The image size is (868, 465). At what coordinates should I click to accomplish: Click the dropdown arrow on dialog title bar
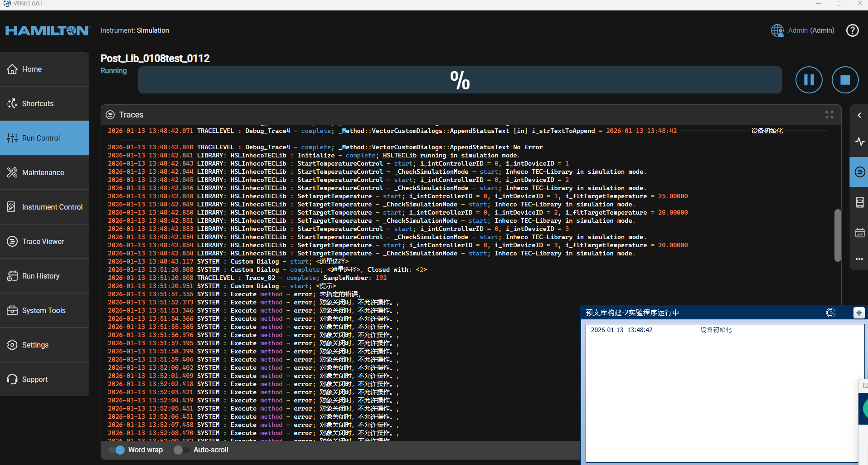(858, 313)
